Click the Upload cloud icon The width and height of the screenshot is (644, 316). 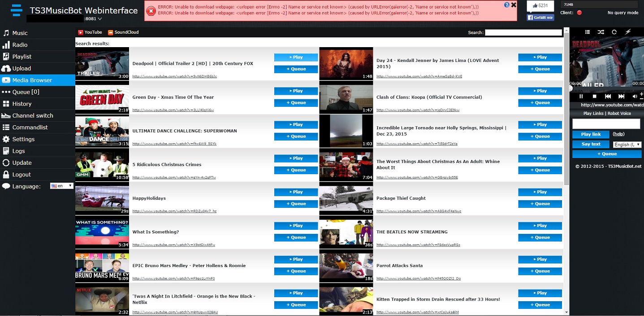click(6, 68)
